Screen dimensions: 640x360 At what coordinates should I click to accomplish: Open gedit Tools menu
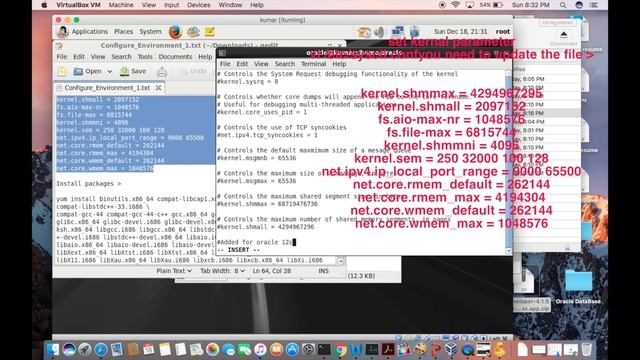pyautogui.click(x=145, y=57)
